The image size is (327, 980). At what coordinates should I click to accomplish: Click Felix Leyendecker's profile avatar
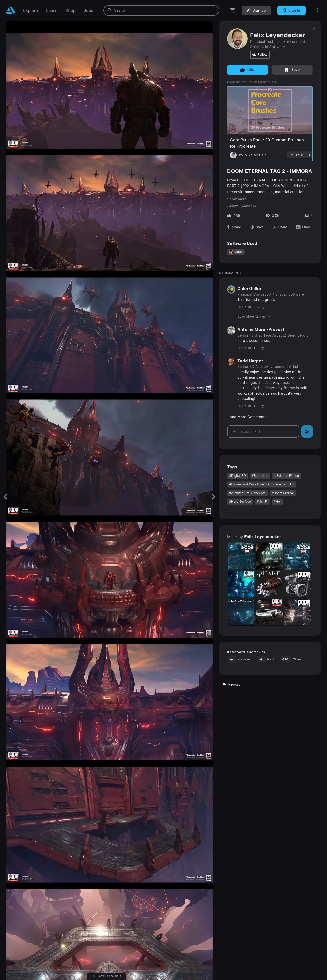[x=237, y=38]
